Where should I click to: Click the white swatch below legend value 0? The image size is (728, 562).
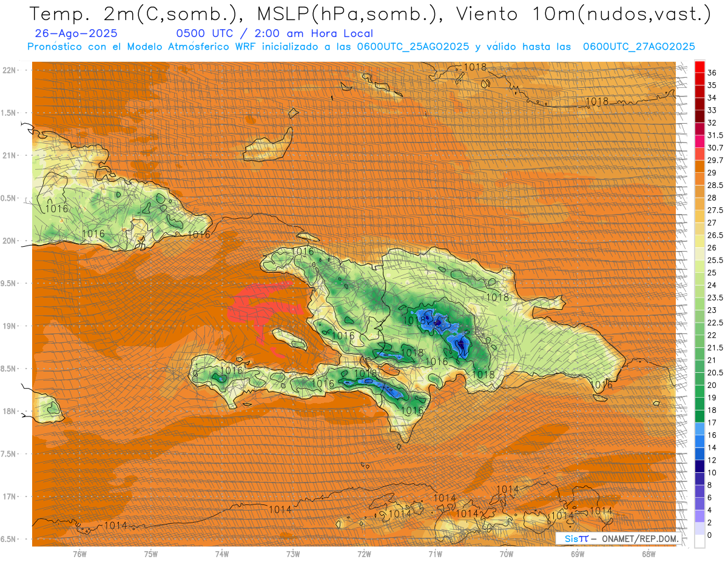coord(699,541)
